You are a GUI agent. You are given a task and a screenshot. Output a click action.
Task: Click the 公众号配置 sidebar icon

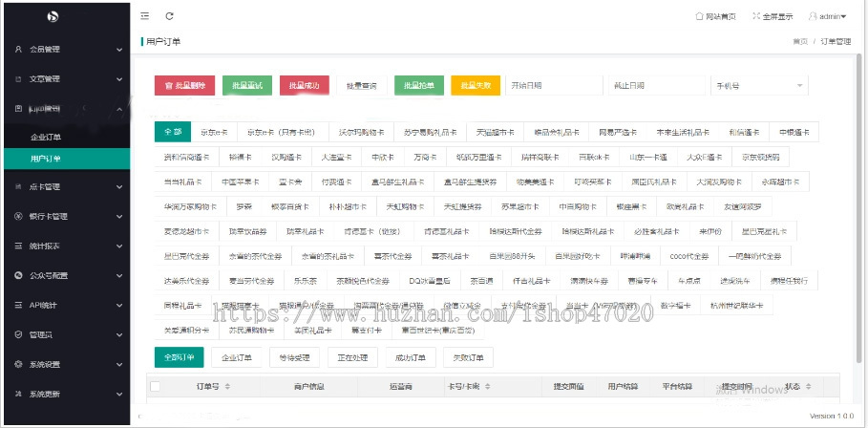pos(18,275)
